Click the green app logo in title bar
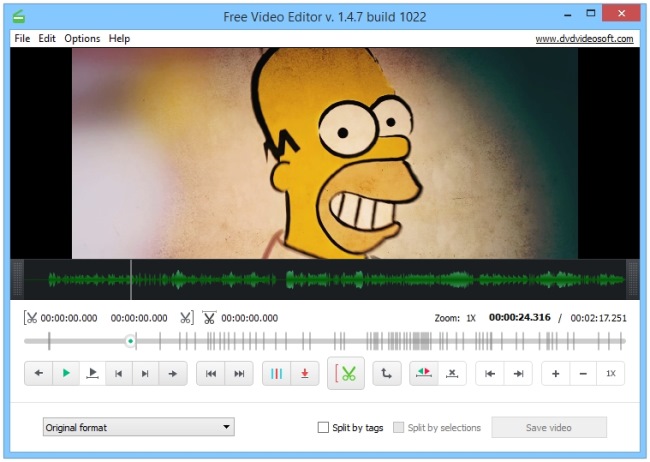This screenshot has width=650, height=462. [19, 17]
